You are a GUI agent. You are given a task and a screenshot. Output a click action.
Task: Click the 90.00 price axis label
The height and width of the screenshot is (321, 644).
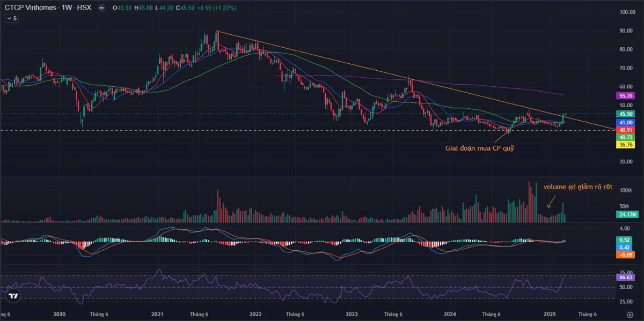click(x=626, y=31)
